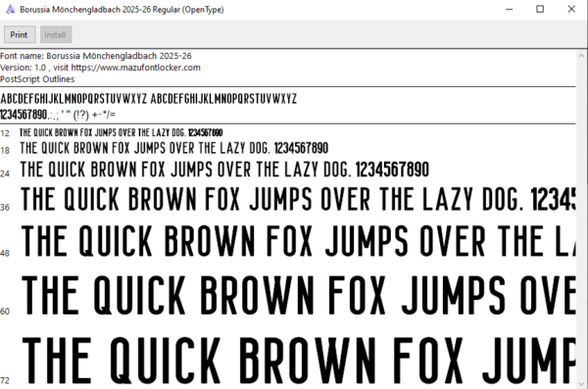Click the '60' size label
588x389 pixels.
click(x=5, y=311)
